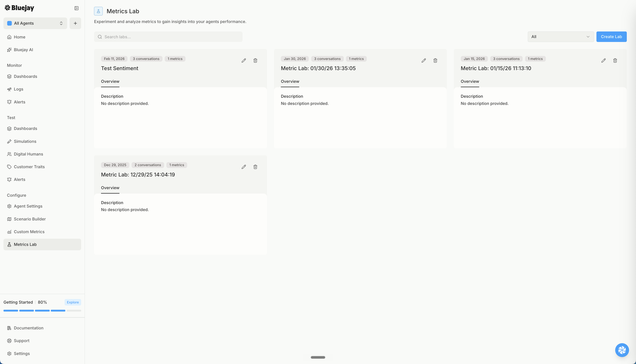
Task: Edit Metric Lab 01/30/26 with pencil icon
Action: pyautogui.click(x=423, y=61)
